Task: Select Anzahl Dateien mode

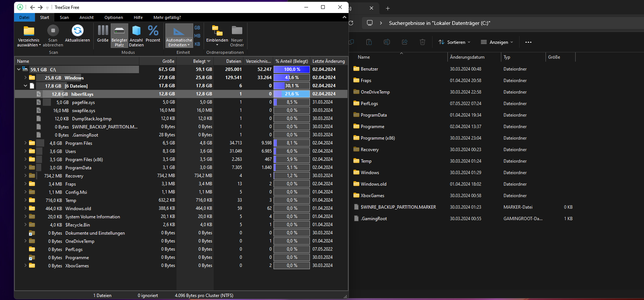Action: click(x=136, y=36)
